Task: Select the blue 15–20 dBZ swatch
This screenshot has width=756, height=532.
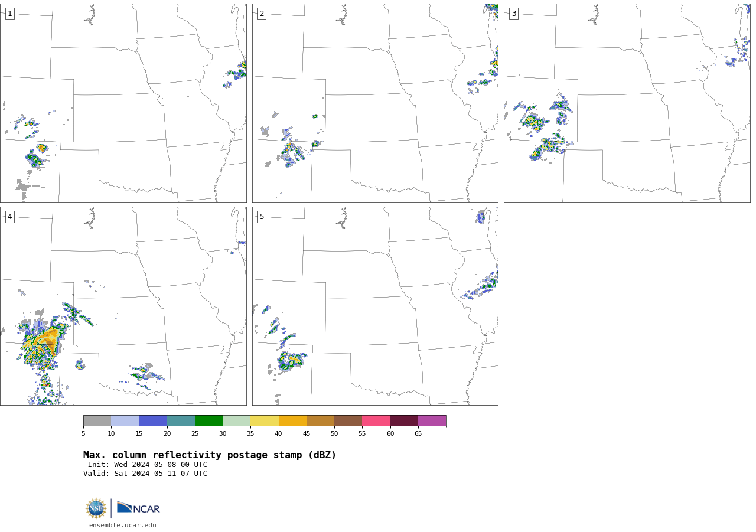Action: coord(153,420)
